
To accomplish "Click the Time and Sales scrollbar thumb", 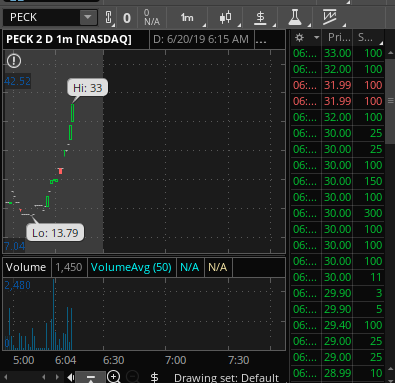I will (x=390, y=101).
